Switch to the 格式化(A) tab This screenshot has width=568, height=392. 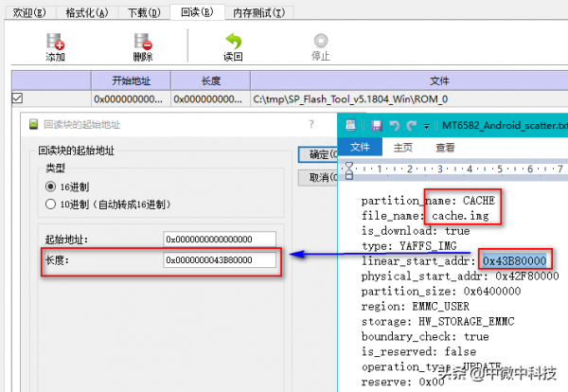coord(87,13)
